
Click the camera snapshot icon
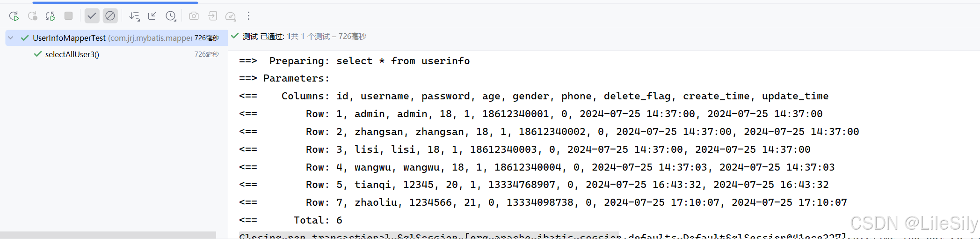click(194, 16)
